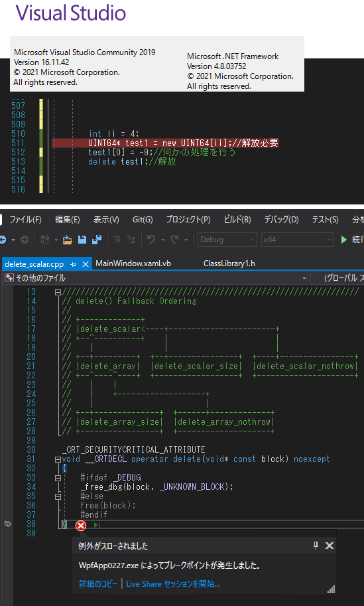Click the uncomment lines toolbar icon

click(x=131, y=240)
